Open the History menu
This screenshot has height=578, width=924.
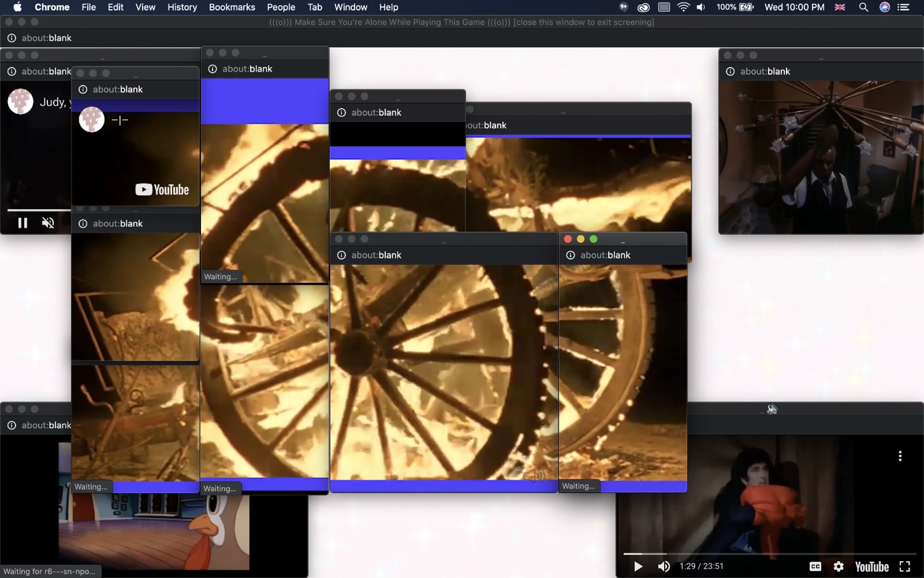pos(182,7)
